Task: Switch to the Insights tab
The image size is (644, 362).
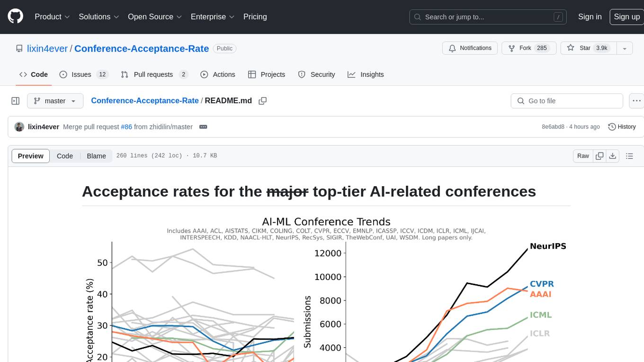Action: [366, 74]
